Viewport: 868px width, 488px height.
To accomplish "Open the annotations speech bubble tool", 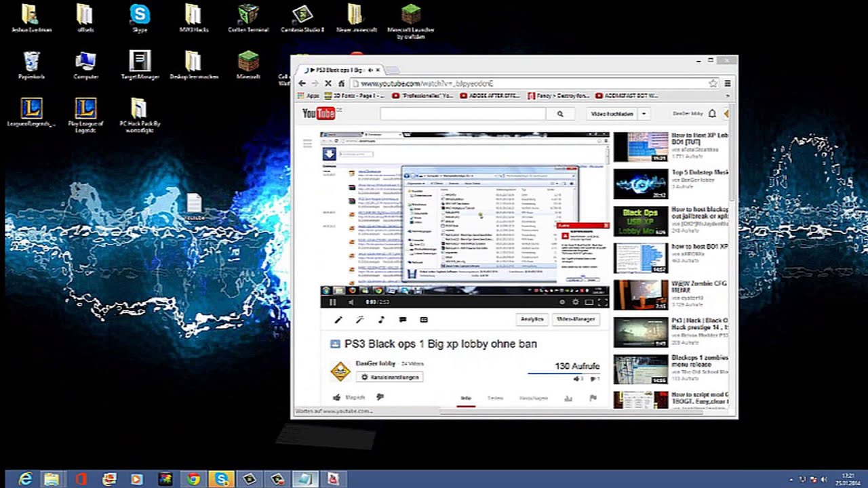I will pyautogui.click(x=403, y=320).
